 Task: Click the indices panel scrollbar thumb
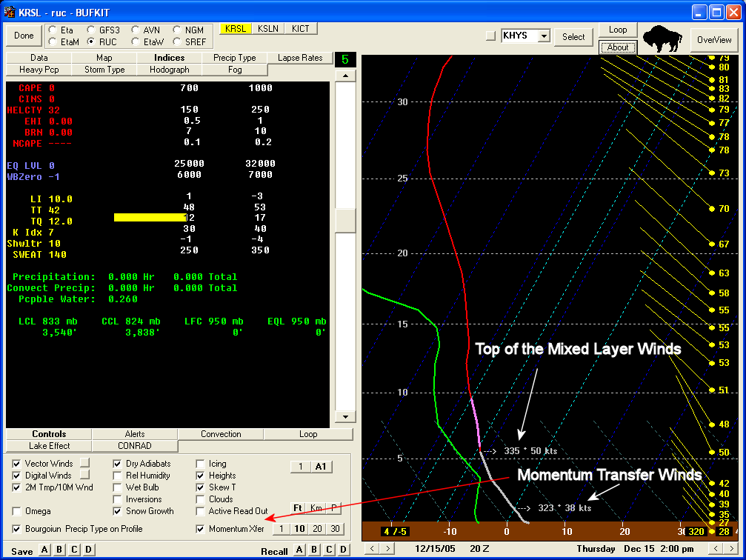tap(345, 221)
